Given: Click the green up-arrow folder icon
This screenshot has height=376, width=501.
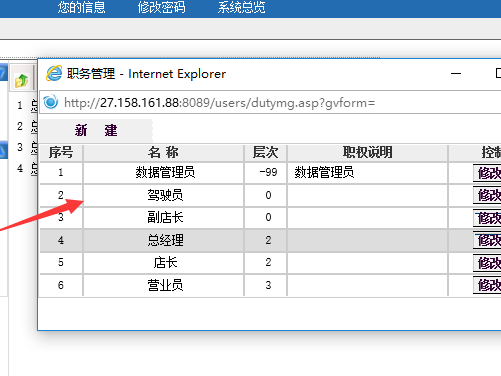Looking at the screenshot, I should tap(21, 80).
